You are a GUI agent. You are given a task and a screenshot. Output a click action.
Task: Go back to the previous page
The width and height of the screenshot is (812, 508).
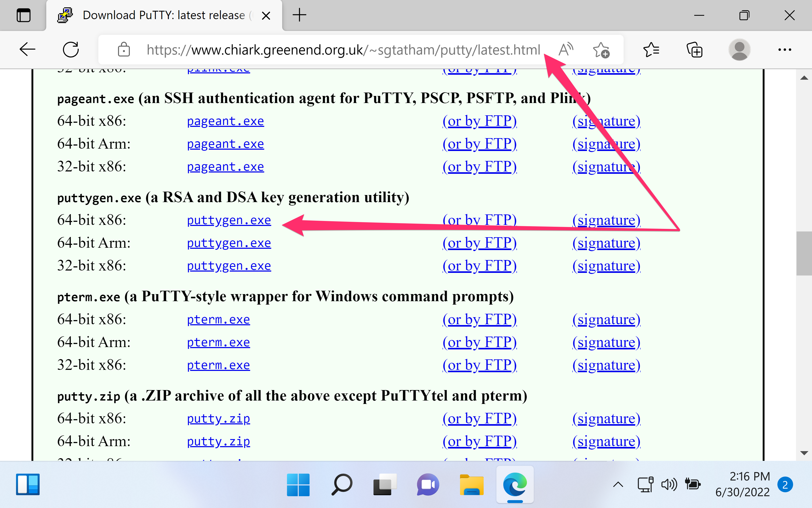28,50
